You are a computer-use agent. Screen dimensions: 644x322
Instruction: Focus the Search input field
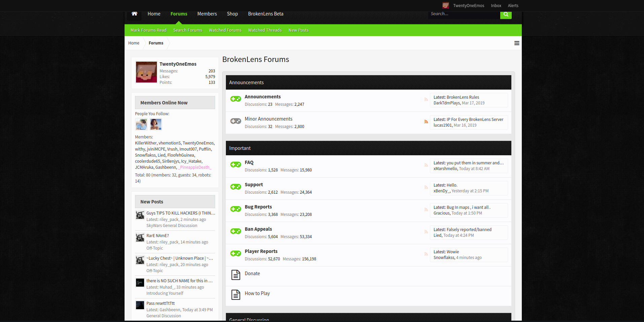[x=464, y=14]
